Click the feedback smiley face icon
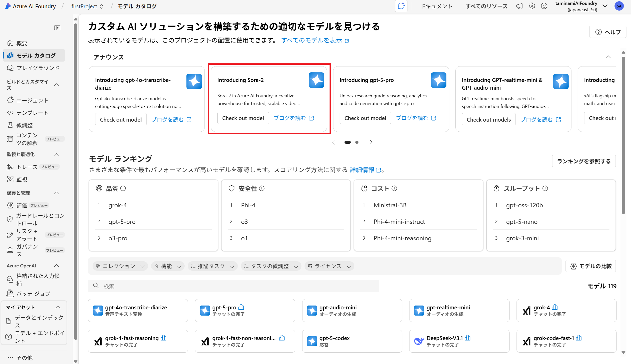 coord(544,6)
